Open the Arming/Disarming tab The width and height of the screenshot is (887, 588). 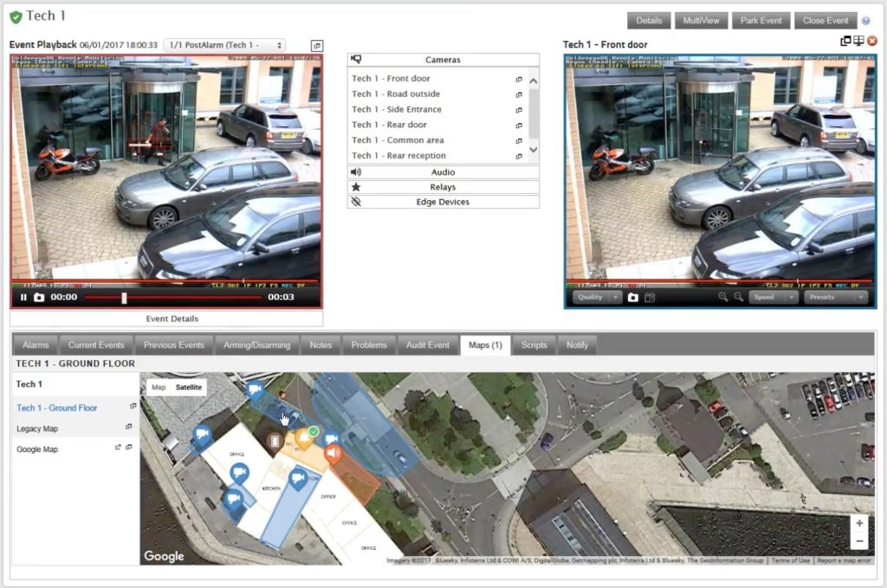tap(257, 345)
